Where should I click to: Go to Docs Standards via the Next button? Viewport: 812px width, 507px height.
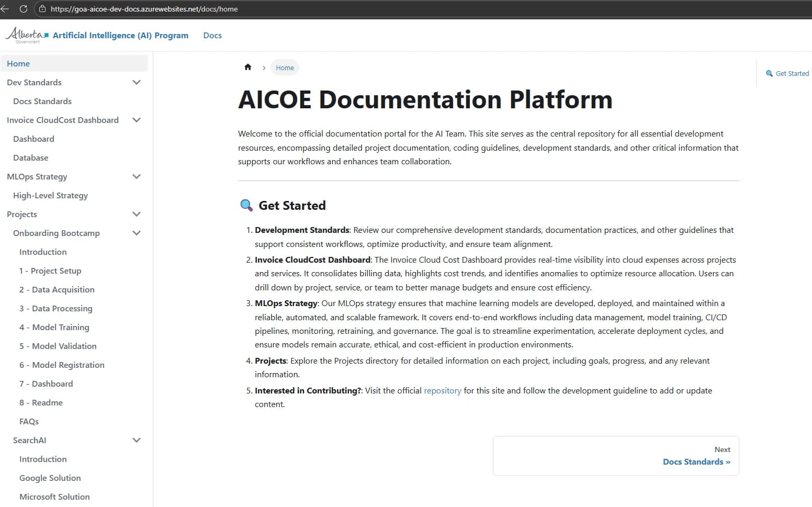pos(696,461)
